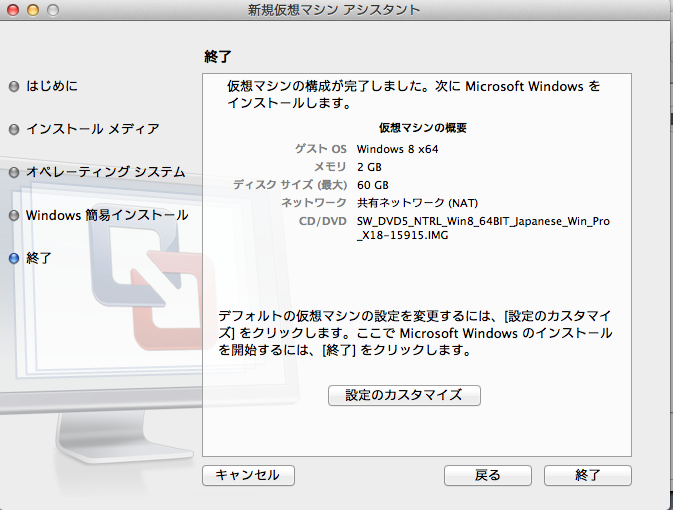The width and height of the screenshot is (673, 510).
Task: Click the gray bullet beside Windows 簡易インストール
Action: pyautogui.click(x=14, y=216)
